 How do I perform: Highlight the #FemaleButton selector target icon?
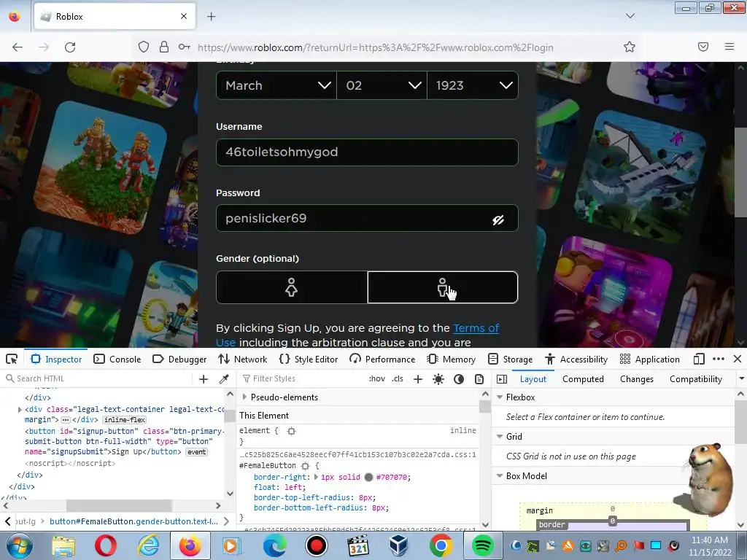pyautogui.click(x=306, y=466)
